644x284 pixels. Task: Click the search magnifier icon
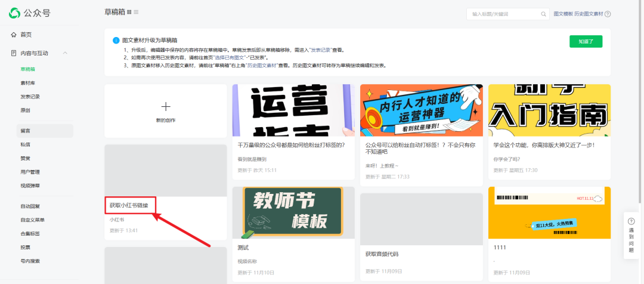coord(543,14)
